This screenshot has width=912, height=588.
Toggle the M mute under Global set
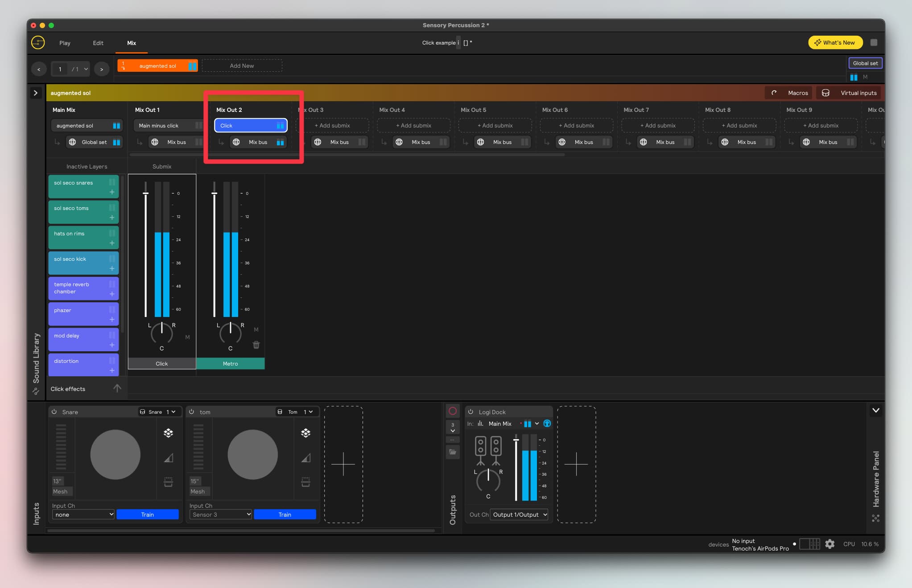point(865,77)
